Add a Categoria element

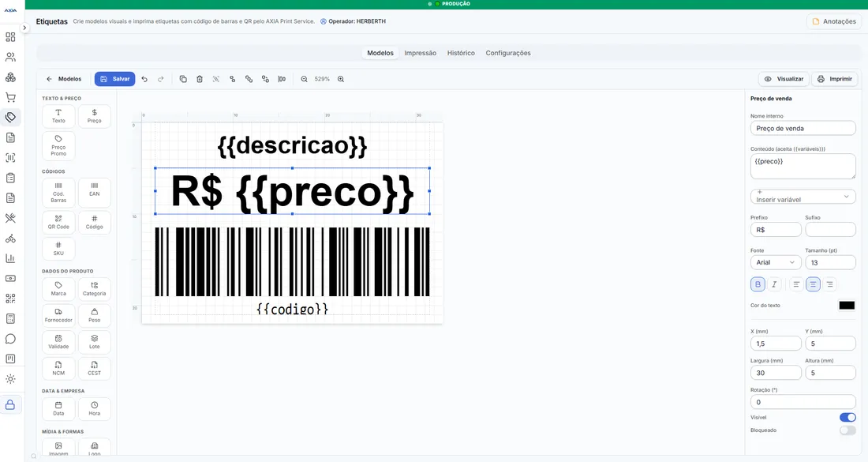[95, 289]
